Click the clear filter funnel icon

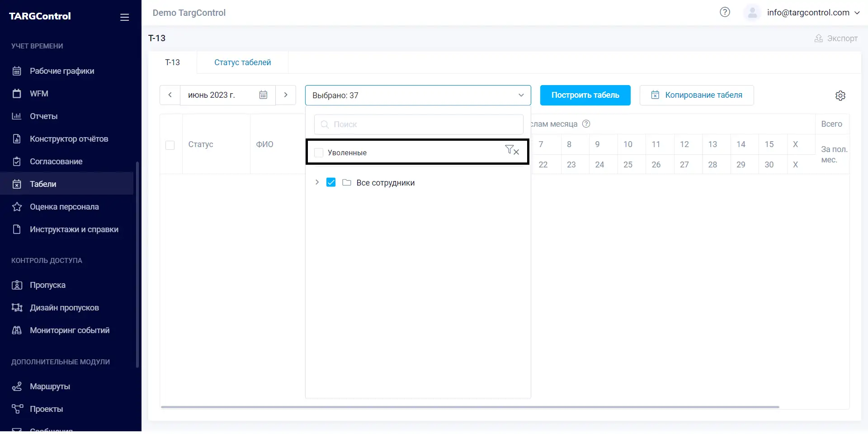512,150
